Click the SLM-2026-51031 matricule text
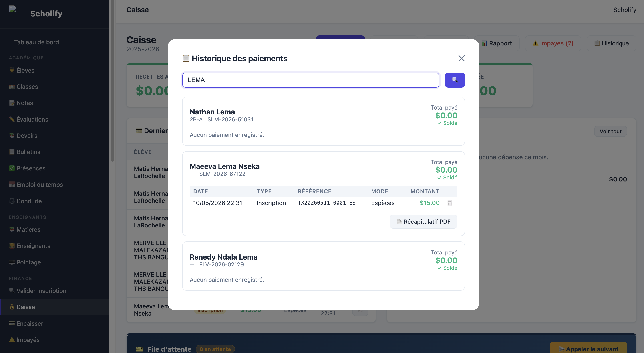644x353 pixels. click(230, 119)
